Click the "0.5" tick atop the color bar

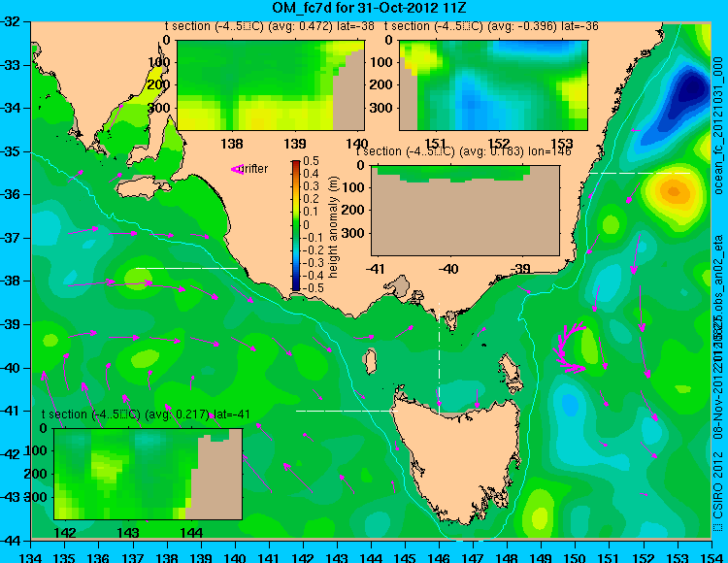pyautogui.click(x=311, y=161)
